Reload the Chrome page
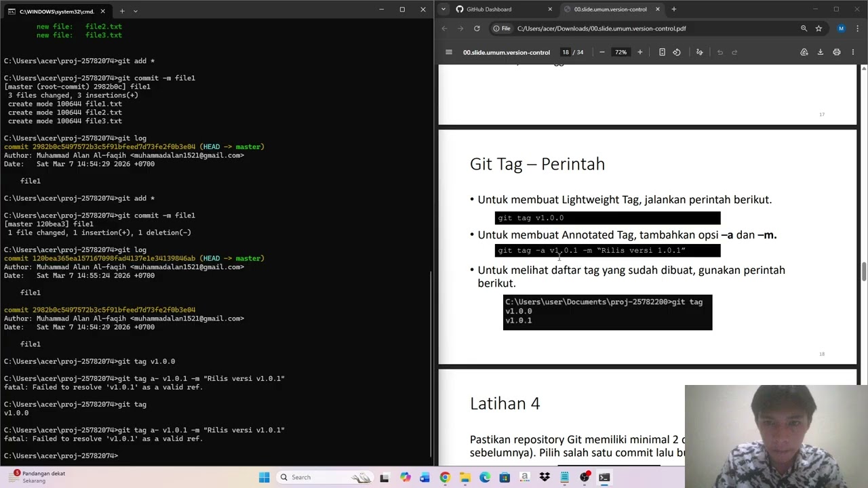 coord(477,28)
